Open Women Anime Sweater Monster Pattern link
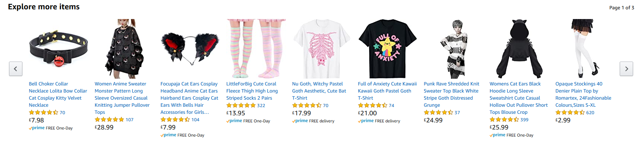The image size is (644, 147). click(122, 98)
